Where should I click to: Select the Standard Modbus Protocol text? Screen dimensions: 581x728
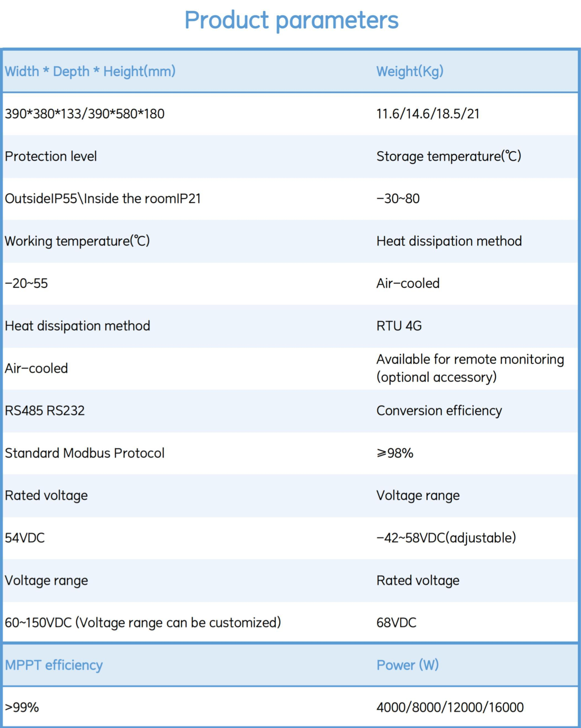[x=84, y=453]
